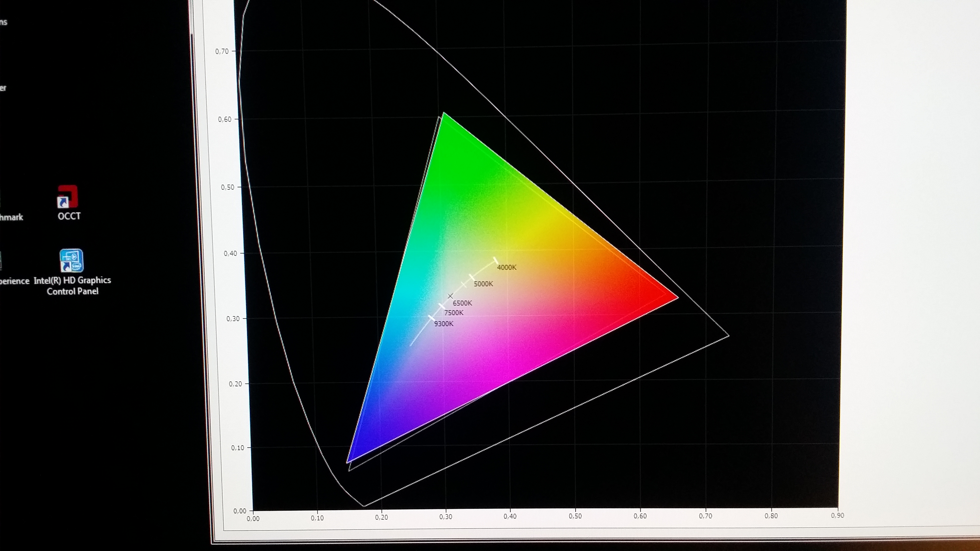The height and width of the screenshot is (551, 980).
Task: Click the 5000K tick on temperature curve
Action: (x=472, y=277)
